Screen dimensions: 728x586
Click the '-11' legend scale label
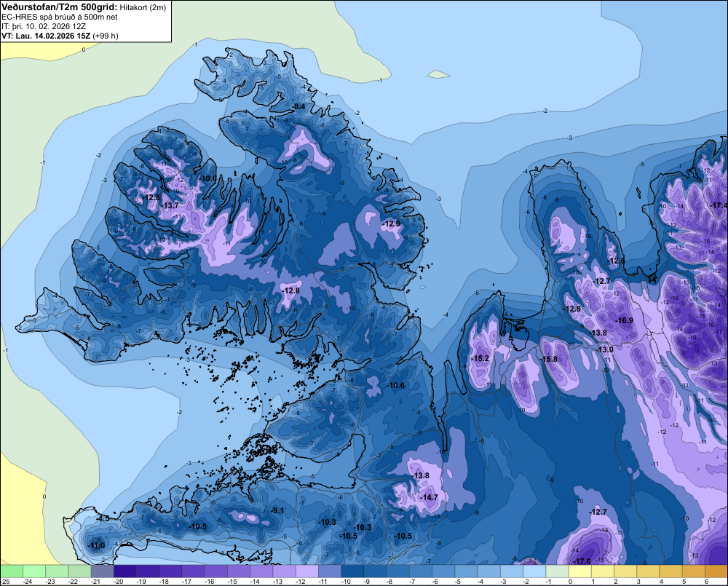pos(323,582)
